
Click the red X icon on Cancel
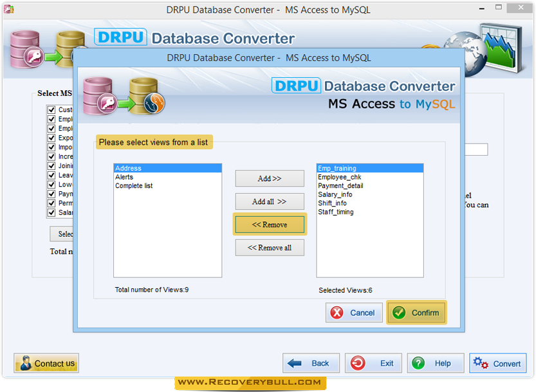[337, 312]
